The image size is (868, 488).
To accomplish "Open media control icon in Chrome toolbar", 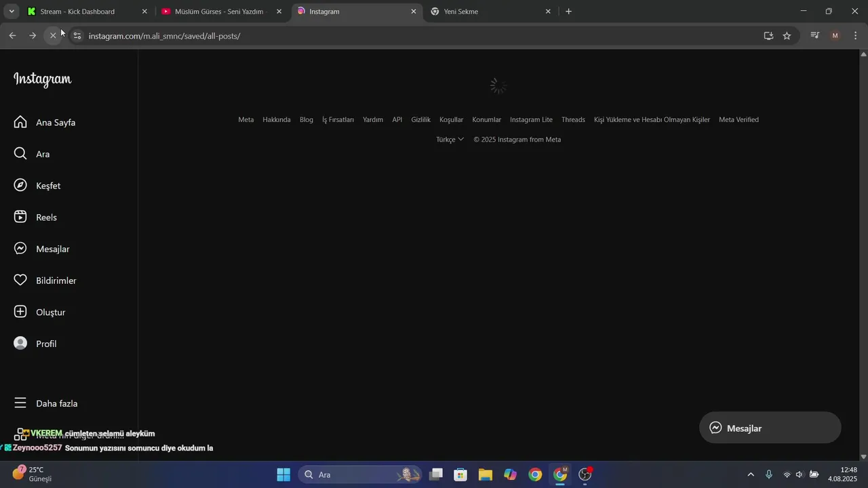I will tap(815, 35).
